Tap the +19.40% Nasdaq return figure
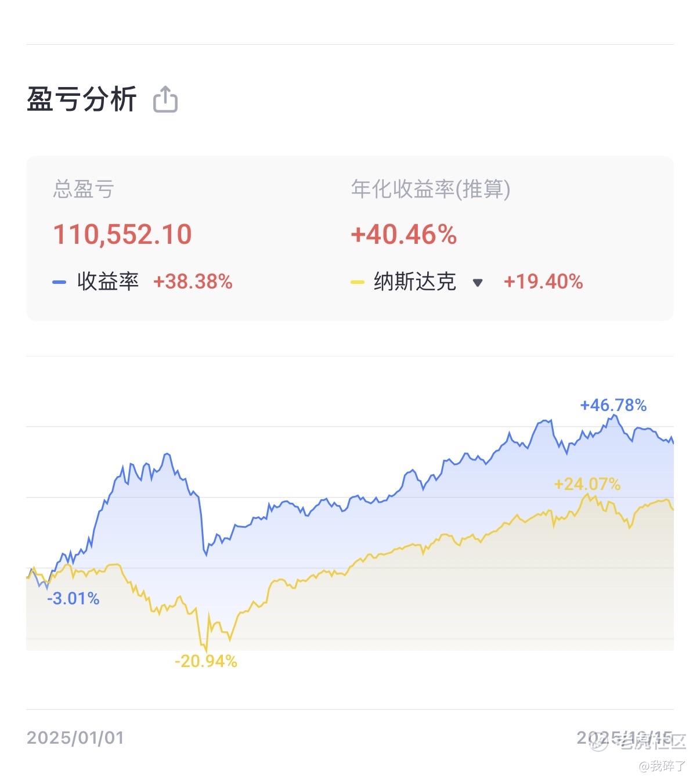The width and height of the screenshot is (700, 782). coord(543,282)
